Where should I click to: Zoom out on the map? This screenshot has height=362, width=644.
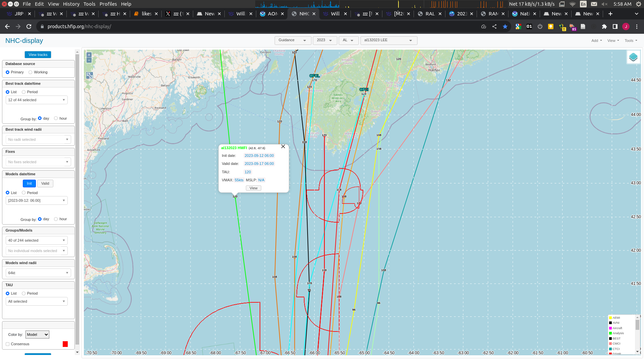pyautogui.click(x=89, y=60)
